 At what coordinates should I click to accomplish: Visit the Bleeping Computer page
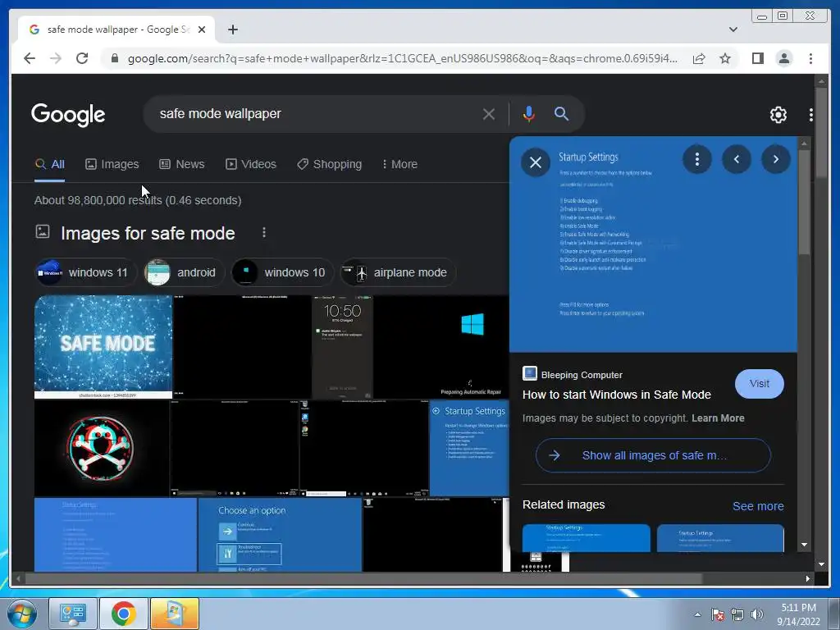[x=759, y=384]
